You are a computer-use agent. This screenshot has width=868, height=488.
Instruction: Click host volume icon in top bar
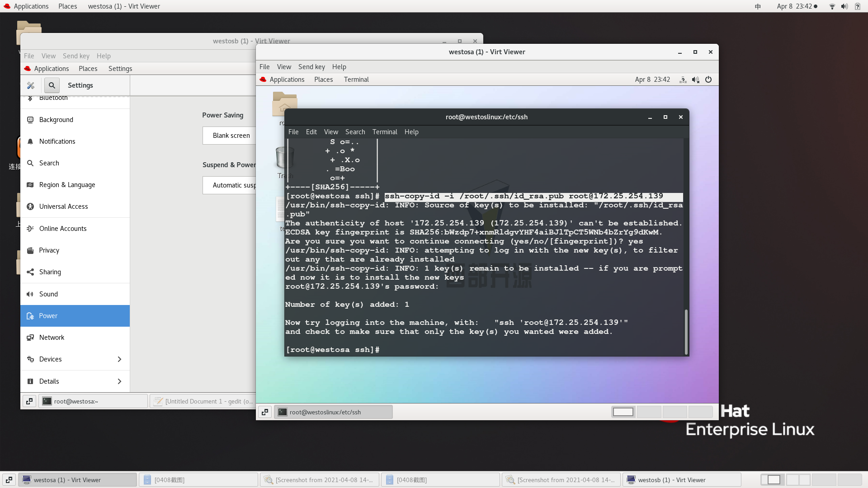coord(844,6)
